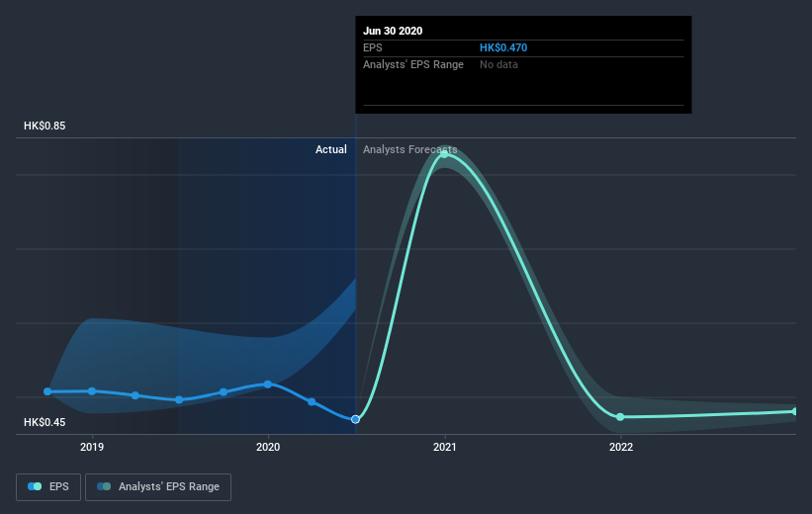
Task: Click the highlighted Jun 30 2020 EPS data point
Action: (x=355, y=419)
